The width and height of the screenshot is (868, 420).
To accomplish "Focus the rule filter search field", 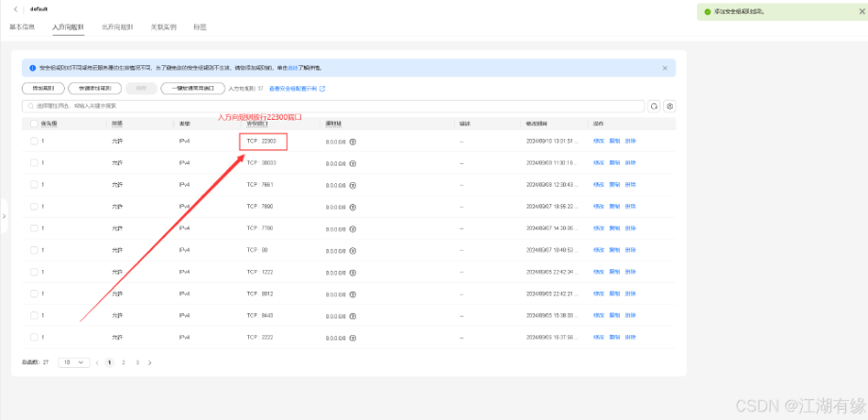I will [333, 106].
